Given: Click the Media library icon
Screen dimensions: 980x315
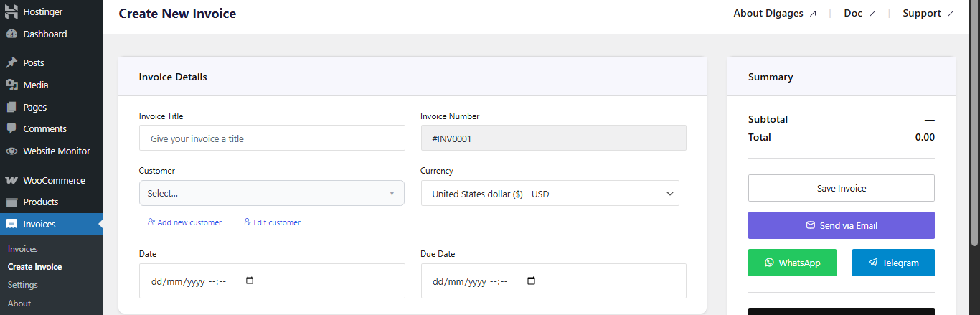Looking at the screenshot, I should (x=11, y=85).
